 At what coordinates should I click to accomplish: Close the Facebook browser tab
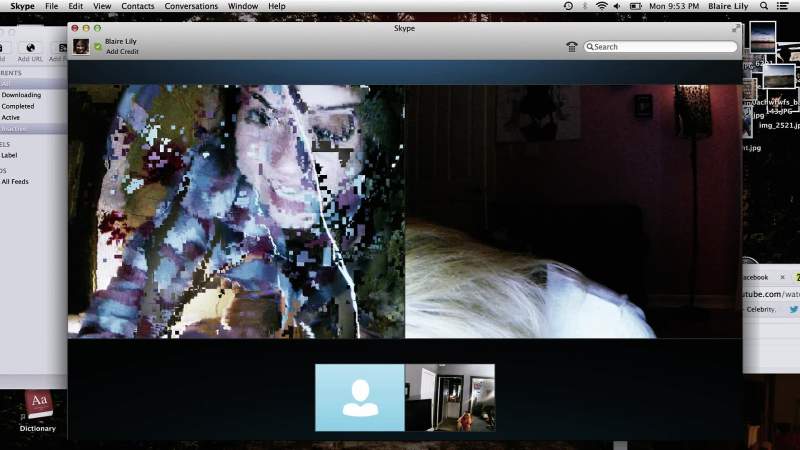782,277
